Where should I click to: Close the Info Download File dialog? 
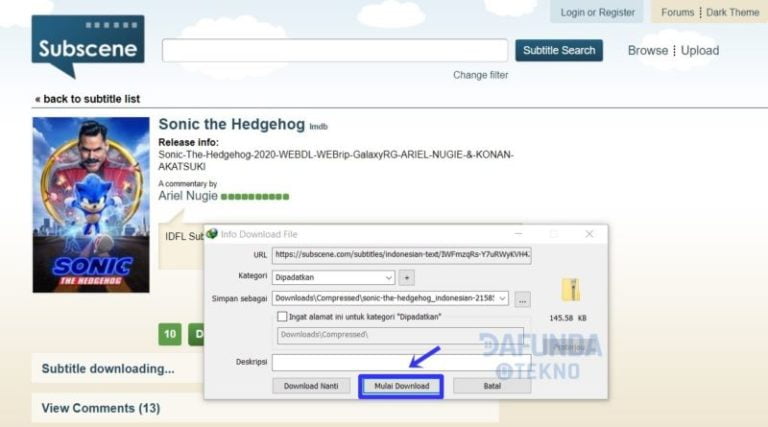click(589, 234)
